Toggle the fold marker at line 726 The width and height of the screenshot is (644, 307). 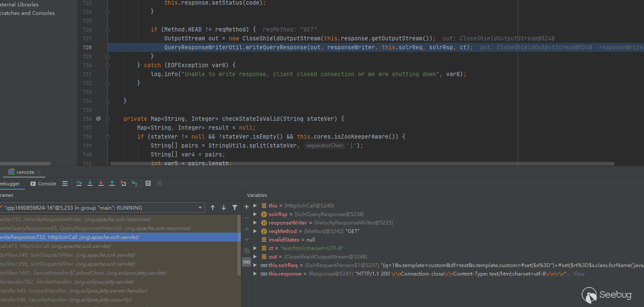(107, 30)
